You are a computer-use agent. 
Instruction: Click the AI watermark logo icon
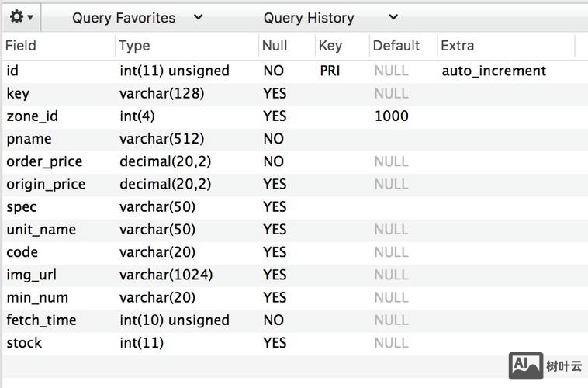[525, 365]
